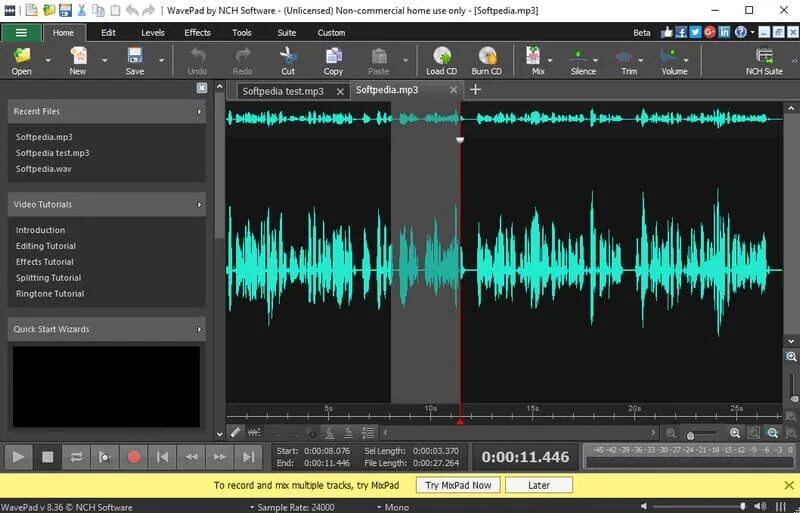Adjust the horizontal zoom slider handle

click(690, 435)
